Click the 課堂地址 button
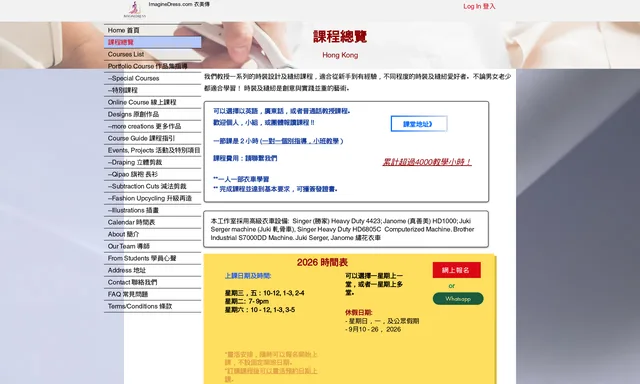Image resolution: width=640 pixels, height=384 pixels. click(x=419, y=124)
